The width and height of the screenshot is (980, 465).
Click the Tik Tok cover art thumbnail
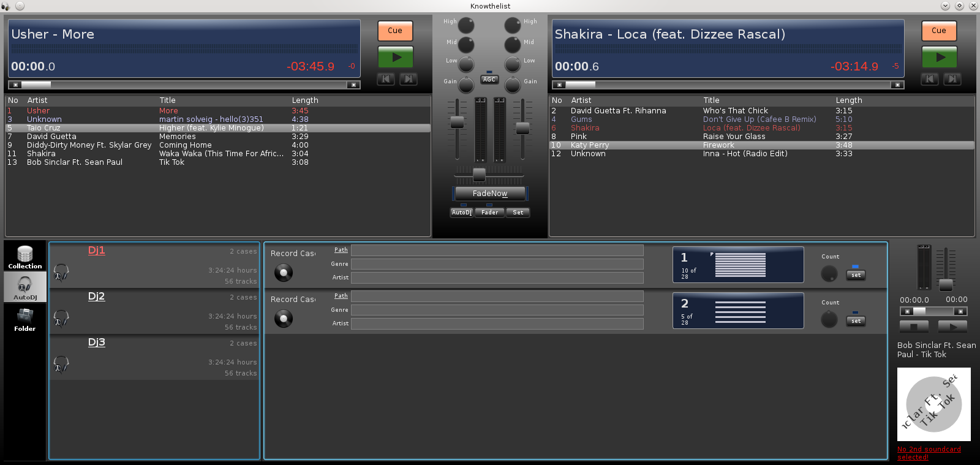[x=934, y=404]
